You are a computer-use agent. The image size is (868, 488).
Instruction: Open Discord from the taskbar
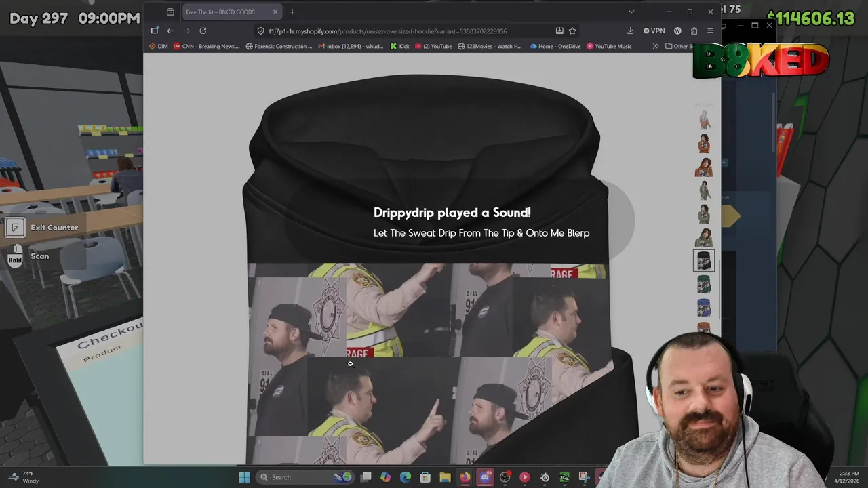485,477
